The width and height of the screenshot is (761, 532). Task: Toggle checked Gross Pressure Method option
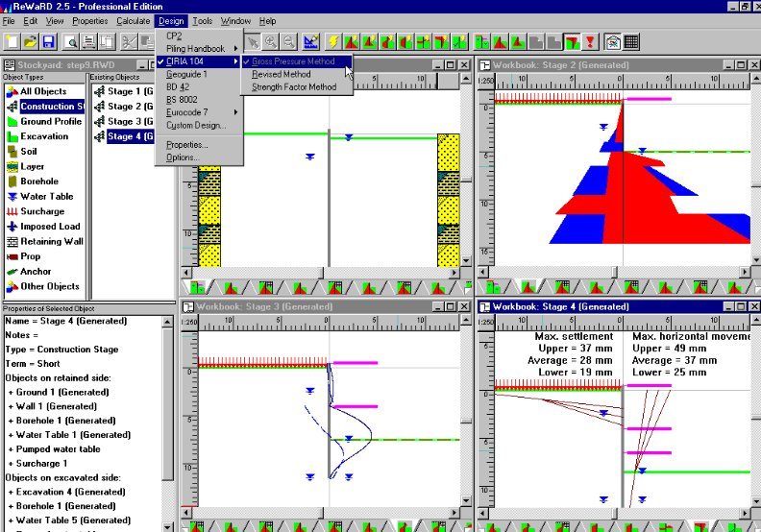296,61
